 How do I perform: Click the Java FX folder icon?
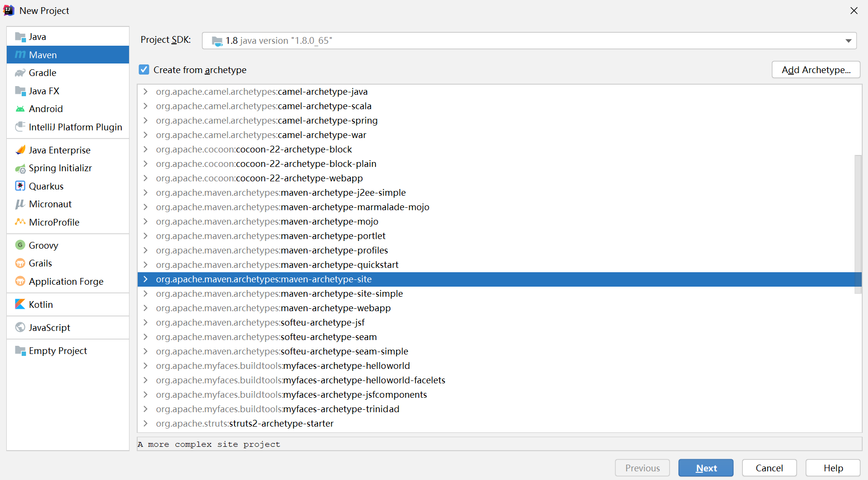[20, 91]
